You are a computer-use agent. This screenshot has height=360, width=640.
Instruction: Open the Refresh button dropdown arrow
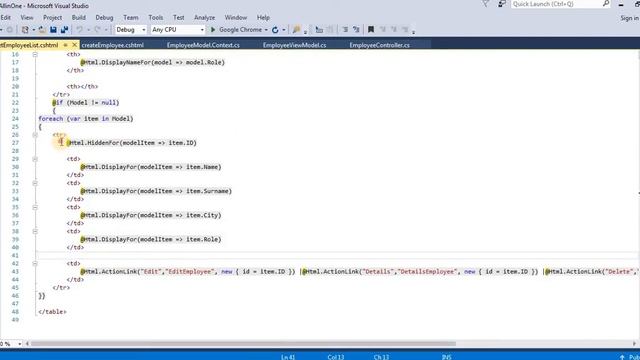(x=284, y=30)
